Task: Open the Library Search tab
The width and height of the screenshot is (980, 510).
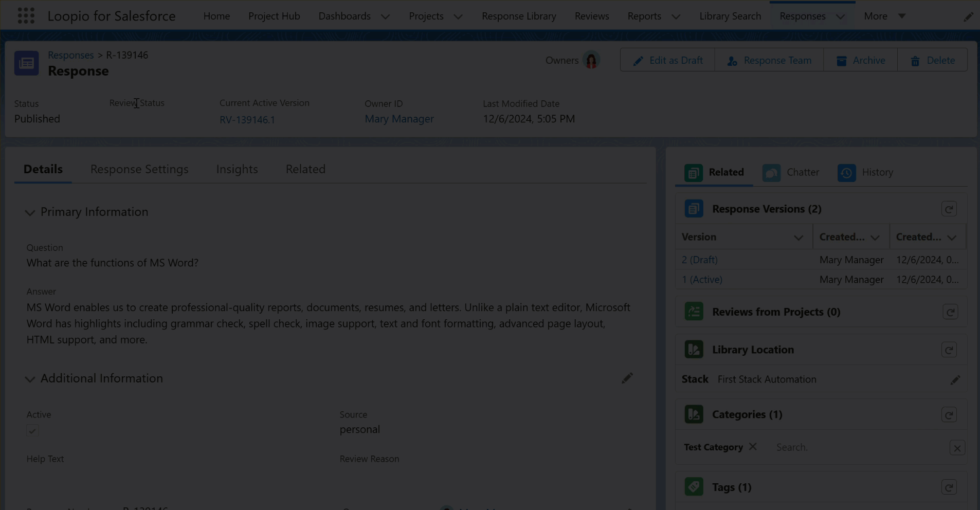Action: [730, 16]
